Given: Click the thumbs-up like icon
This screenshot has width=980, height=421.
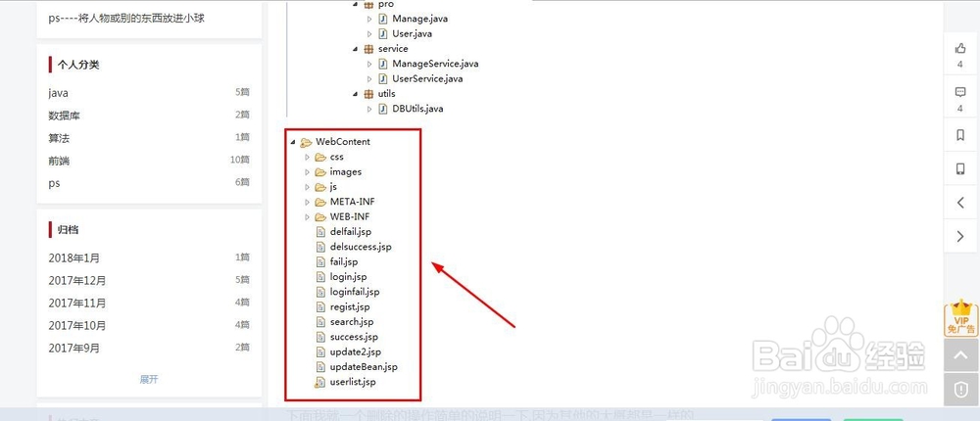Looking at the screenshot, I should point(960,48).
